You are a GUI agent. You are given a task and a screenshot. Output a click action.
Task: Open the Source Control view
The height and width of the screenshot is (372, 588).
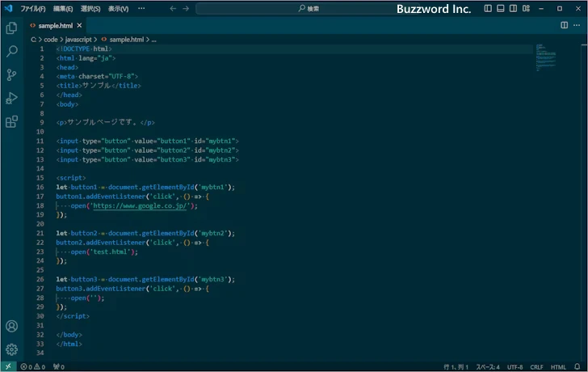pyautogui.click(x=11, y=74)
